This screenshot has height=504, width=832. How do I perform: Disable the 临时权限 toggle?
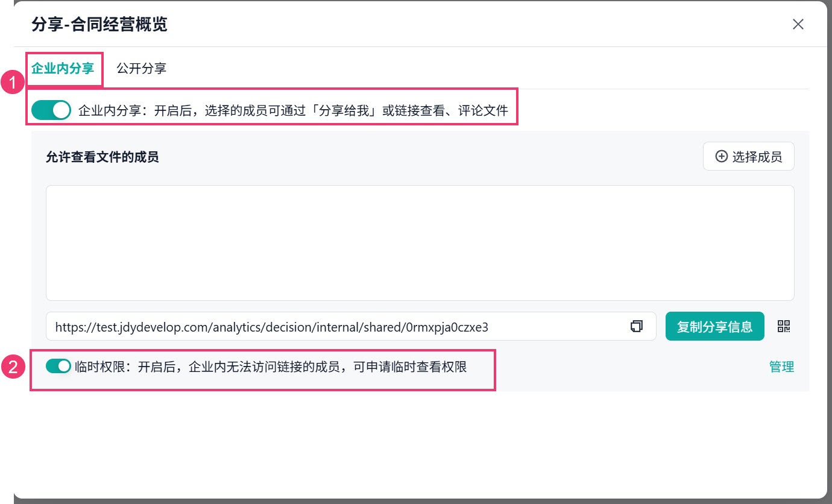pos(58,366)
